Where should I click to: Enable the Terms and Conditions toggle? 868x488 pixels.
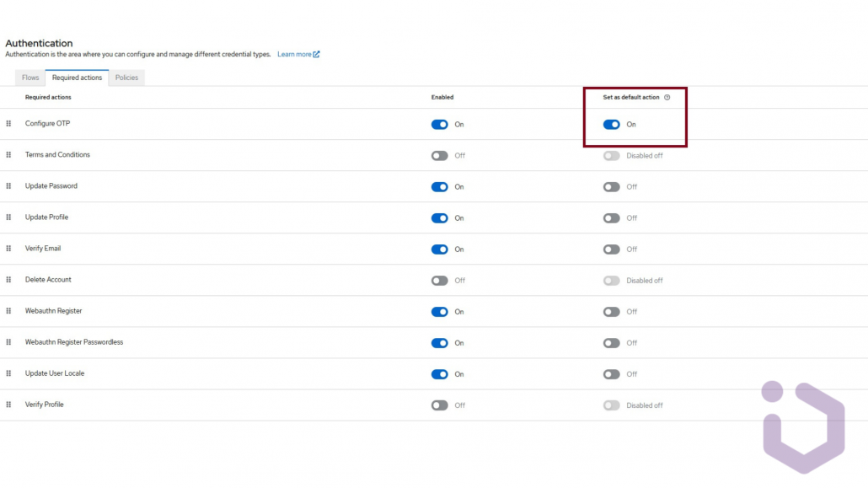[x=439, y=156]
